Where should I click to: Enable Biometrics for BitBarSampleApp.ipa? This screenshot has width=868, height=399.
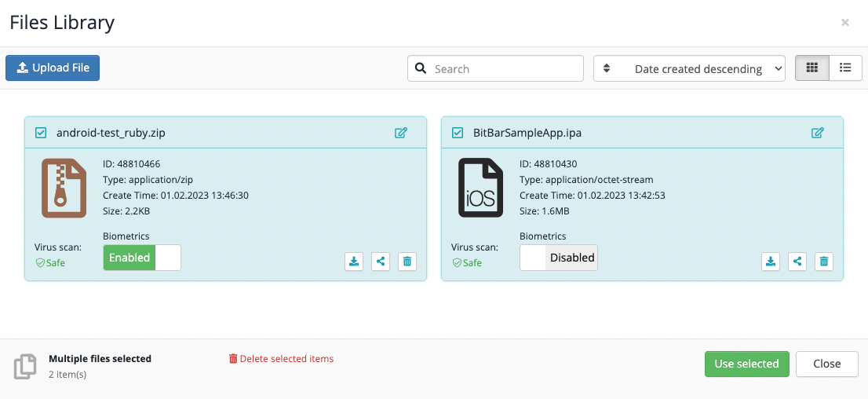pyautogui.click(x=559, y=258)
